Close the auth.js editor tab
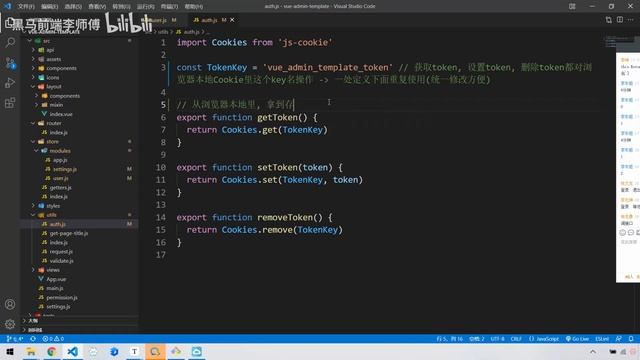640x360 pixels. pyautogui.click(x=232, y=20)
